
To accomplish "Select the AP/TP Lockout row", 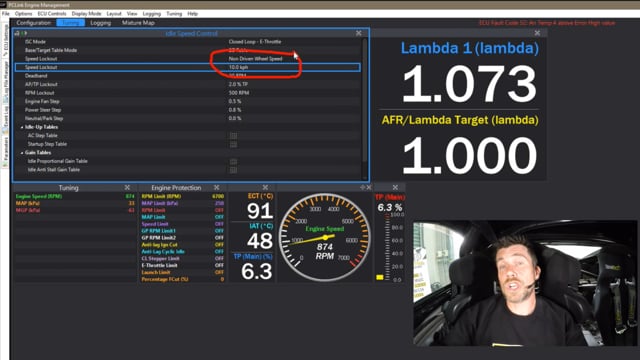I will click(188, 84).
